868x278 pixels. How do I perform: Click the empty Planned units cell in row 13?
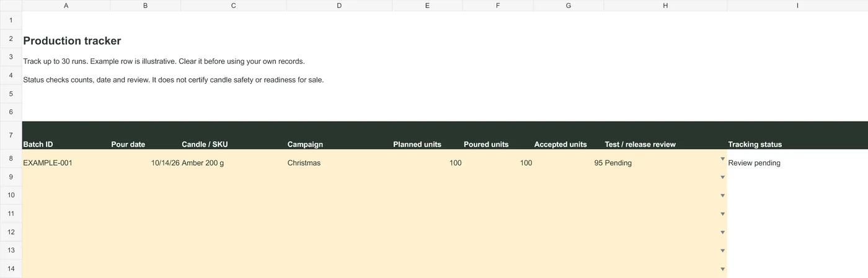(x=428, y=251)
